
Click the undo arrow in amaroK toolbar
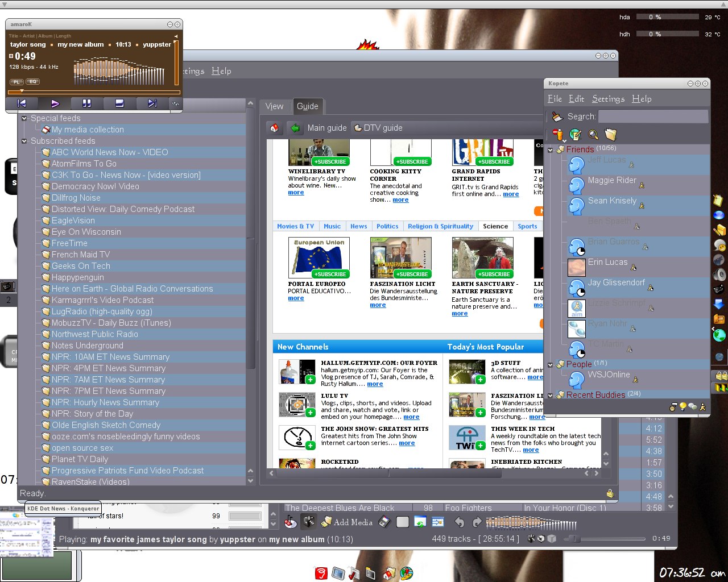tap(460, 522)
